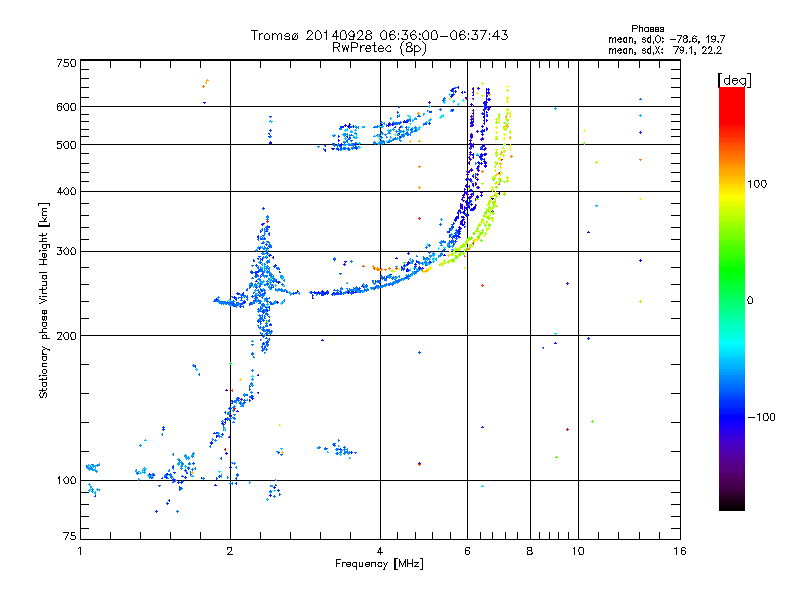The height and width of the screenshot is (600, 800).
Task: Click the x-axis tick label '1'
Action: [x=80, y=551]
